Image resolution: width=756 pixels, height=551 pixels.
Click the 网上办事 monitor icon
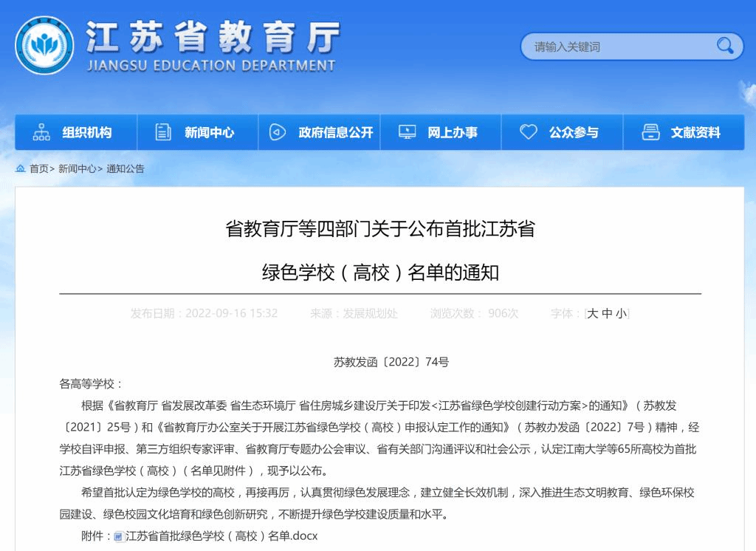click(x=407, y=132)
